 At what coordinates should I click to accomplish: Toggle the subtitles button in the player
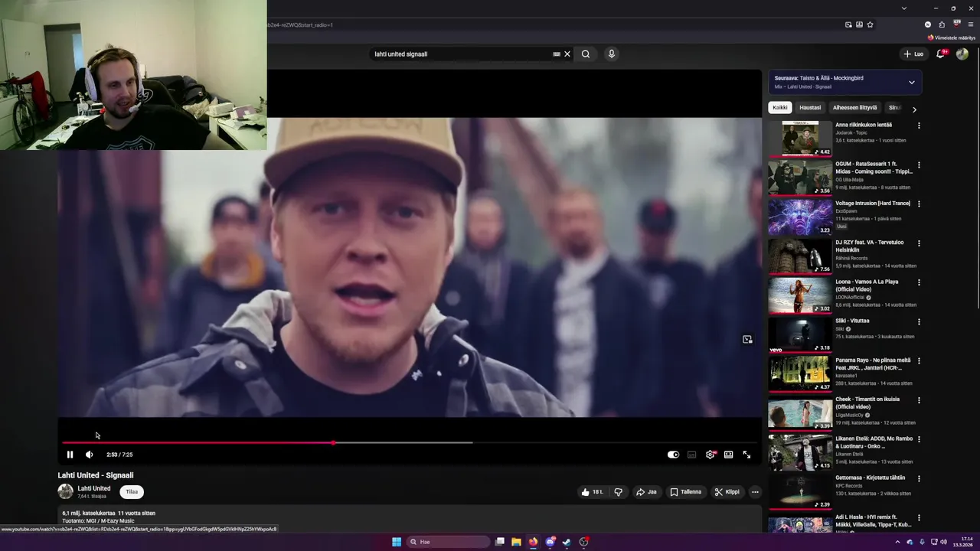691,455
